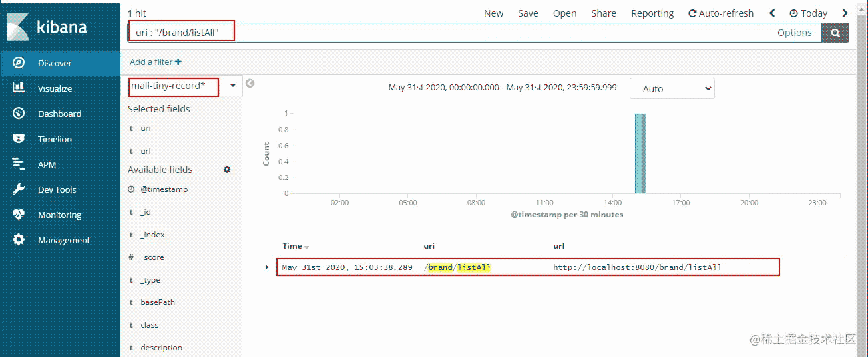Click the uri query input field
The height and width of the screenshot is (357, 868).
coord(466,33)
